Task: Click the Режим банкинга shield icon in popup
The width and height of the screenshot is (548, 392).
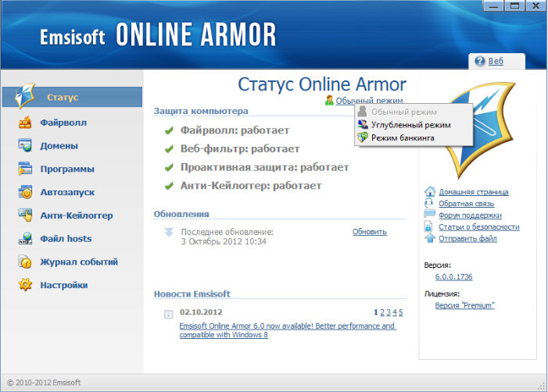Action: pyautogui.click(x=363, y=137)
